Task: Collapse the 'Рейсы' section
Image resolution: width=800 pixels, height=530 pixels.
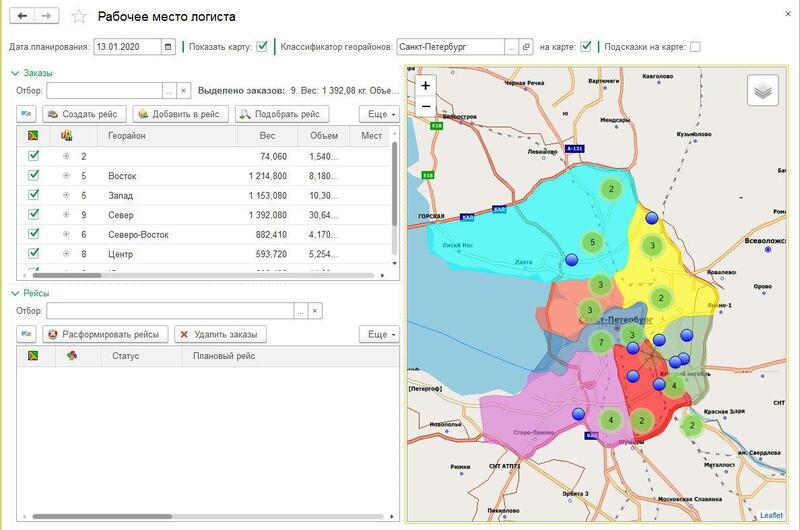Action: tap(15, 293)
